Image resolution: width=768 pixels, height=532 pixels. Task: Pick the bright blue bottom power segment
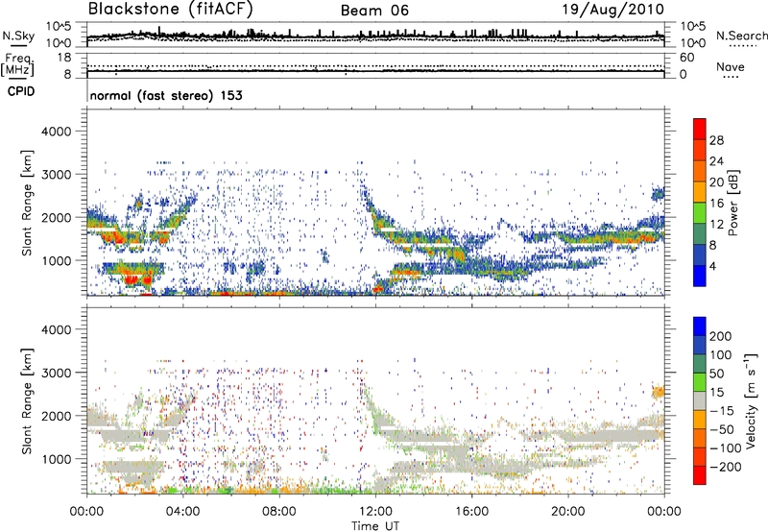pyautogui.click(x=700, y=276)
